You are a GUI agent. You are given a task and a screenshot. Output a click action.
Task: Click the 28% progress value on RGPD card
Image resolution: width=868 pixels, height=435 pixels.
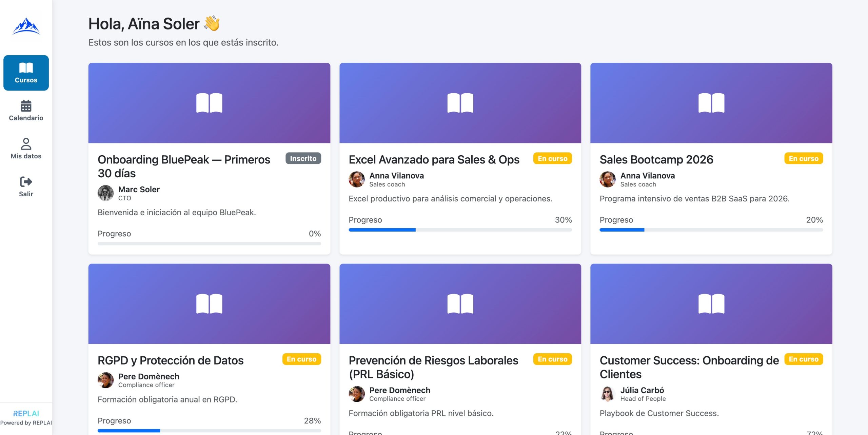[312, 420]
